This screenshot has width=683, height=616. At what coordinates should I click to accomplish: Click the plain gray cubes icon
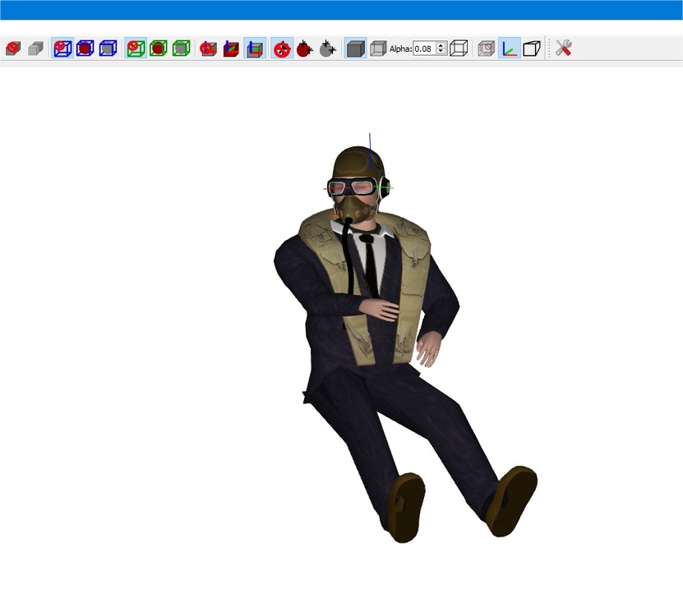tap(35, 48)
